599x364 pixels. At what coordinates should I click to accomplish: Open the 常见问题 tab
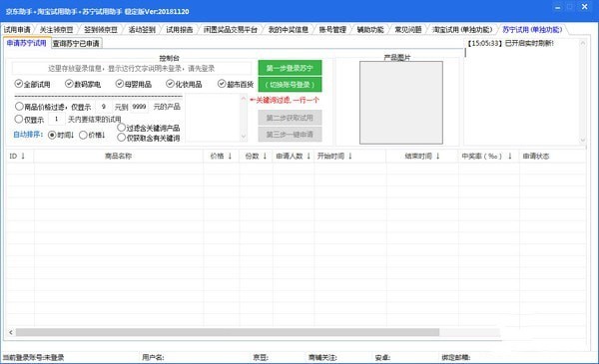[407, 29]
